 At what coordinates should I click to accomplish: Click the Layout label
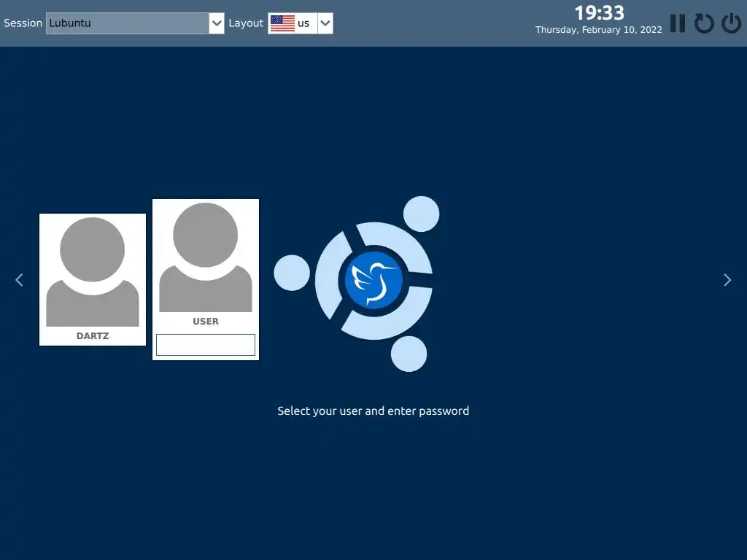246,23
